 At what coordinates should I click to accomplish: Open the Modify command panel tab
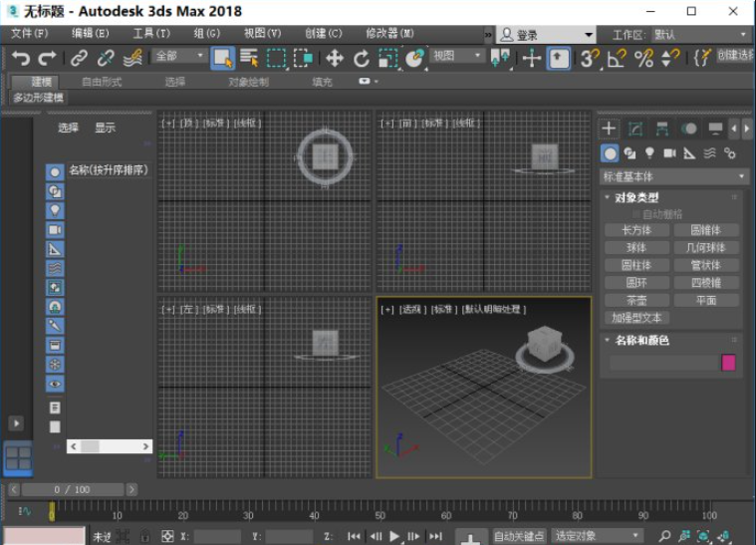click(x=635, y=129)
